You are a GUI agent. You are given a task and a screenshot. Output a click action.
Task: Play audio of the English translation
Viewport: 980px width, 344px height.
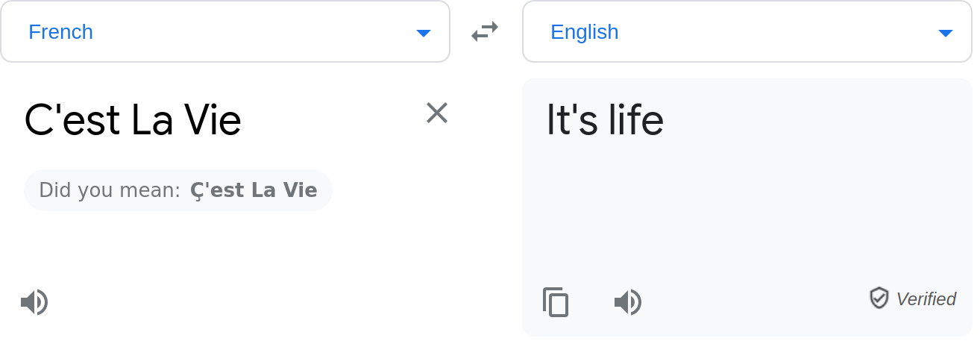[x=628, y=302]
